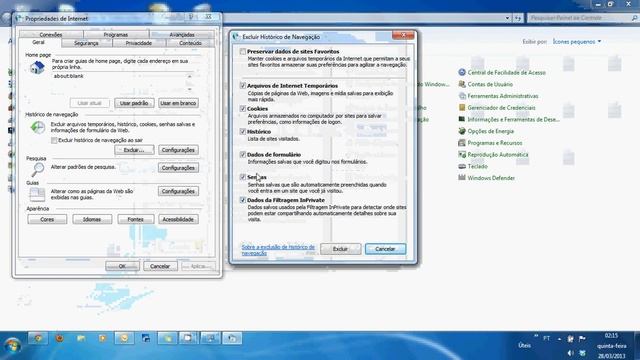The width and height of the screenshot is (640, 360).
Task: Switch to the Privacidade tab
Action: [x=139, y=43]
